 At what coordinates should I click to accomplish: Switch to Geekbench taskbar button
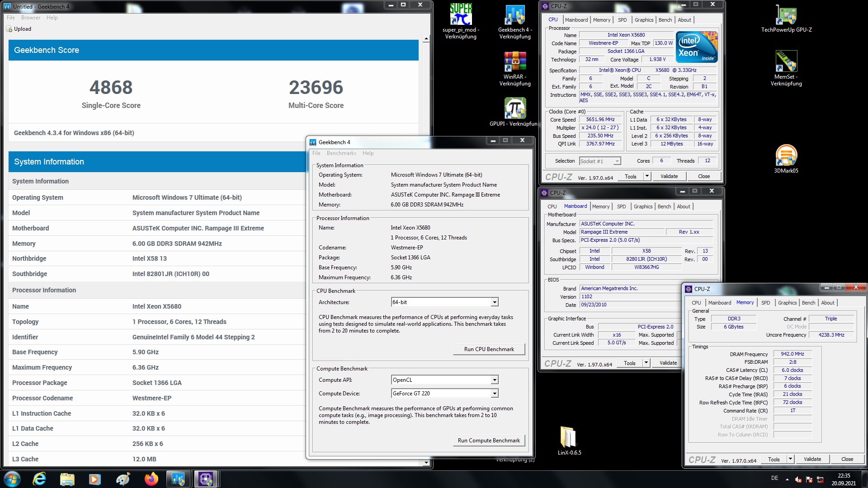coord(178,479)
